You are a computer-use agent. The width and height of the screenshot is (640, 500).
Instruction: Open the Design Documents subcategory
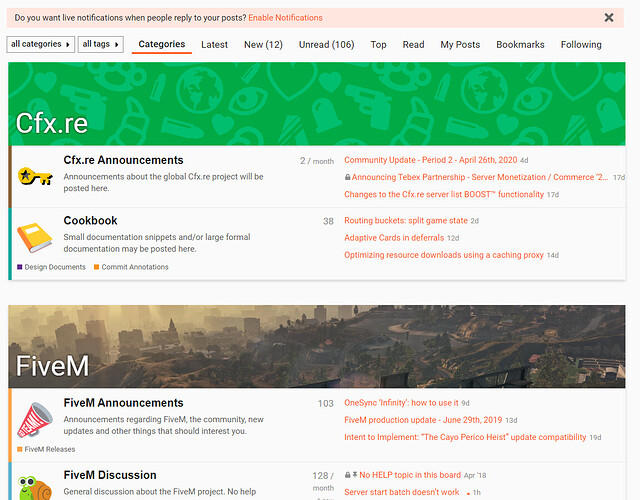tap(55, 267)
